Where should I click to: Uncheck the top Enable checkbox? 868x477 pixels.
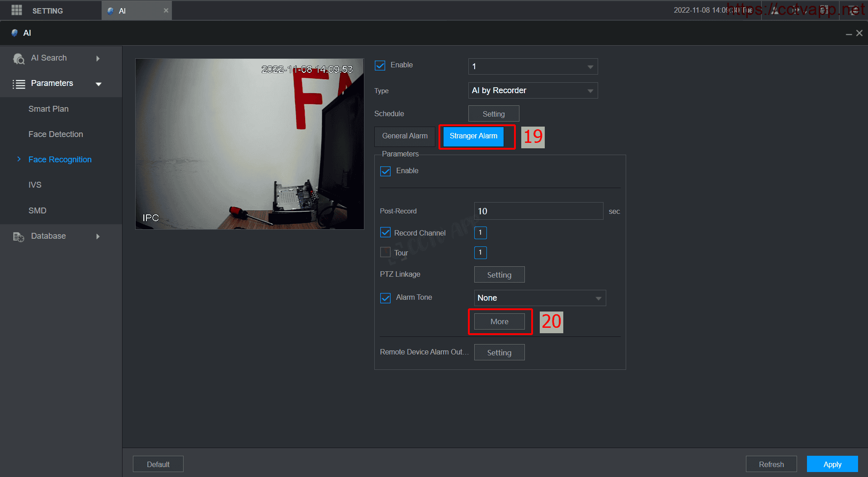coord(380,66)
